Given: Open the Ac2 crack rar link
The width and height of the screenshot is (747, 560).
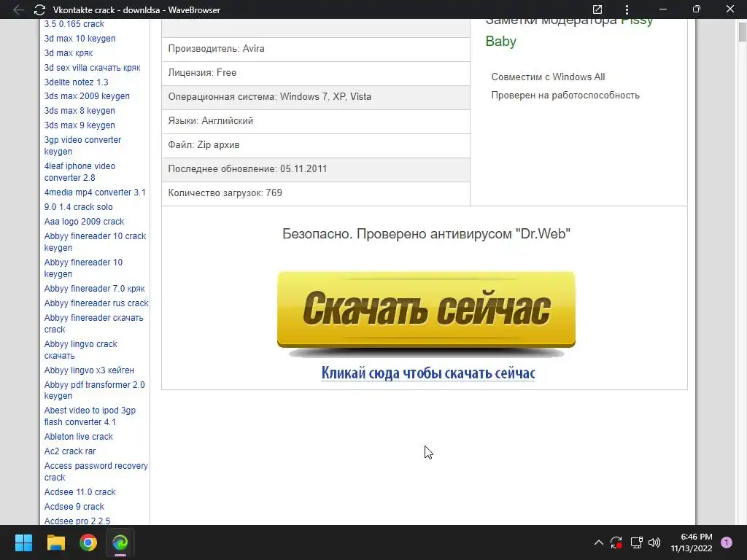Looking at the screenshot, I should pos(70,451).
